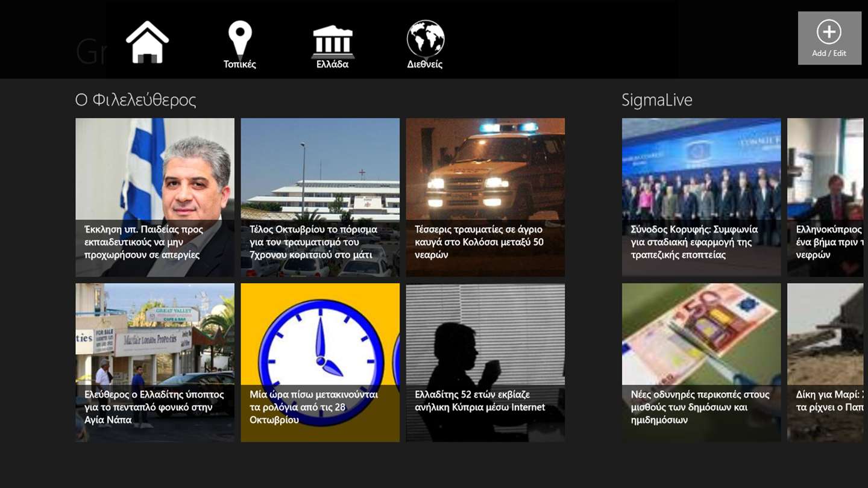Open article Νέες οδυνηρές περικοπές στους μισθούς
Viewport: 868px width, 488px height.
tap(701, 362)
